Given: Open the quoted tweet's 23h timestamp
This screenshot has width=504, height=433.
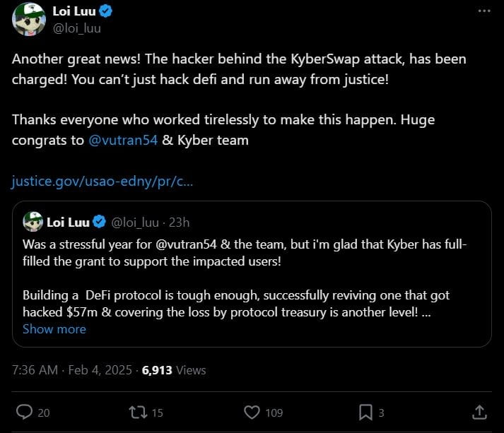Looking at the screenshot, I should (180, 223).
